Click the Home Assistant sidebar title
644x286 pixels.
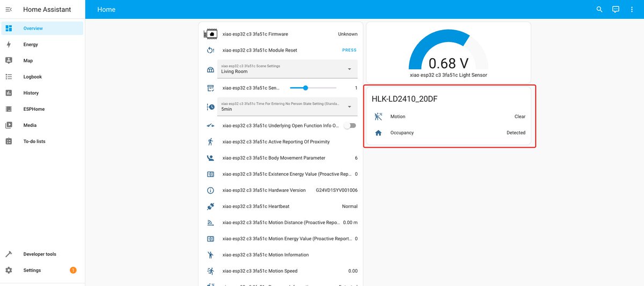tap(46, 9)
